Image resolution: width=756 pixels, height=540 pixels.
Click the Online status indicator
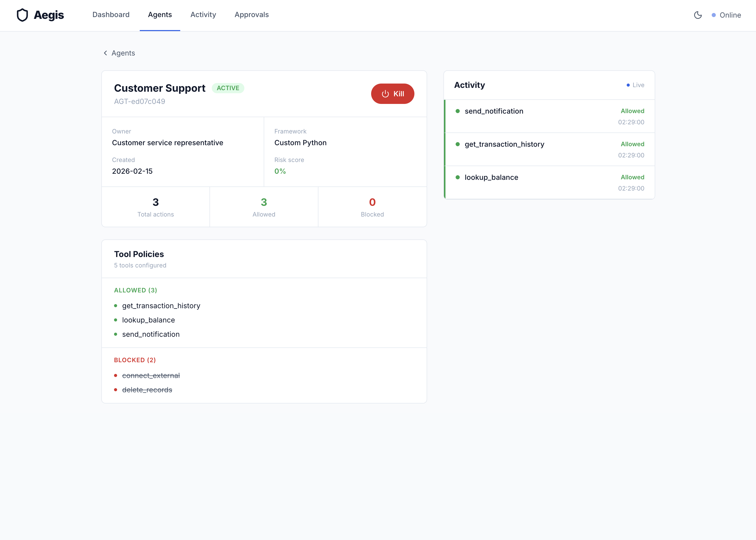(726, 15)
